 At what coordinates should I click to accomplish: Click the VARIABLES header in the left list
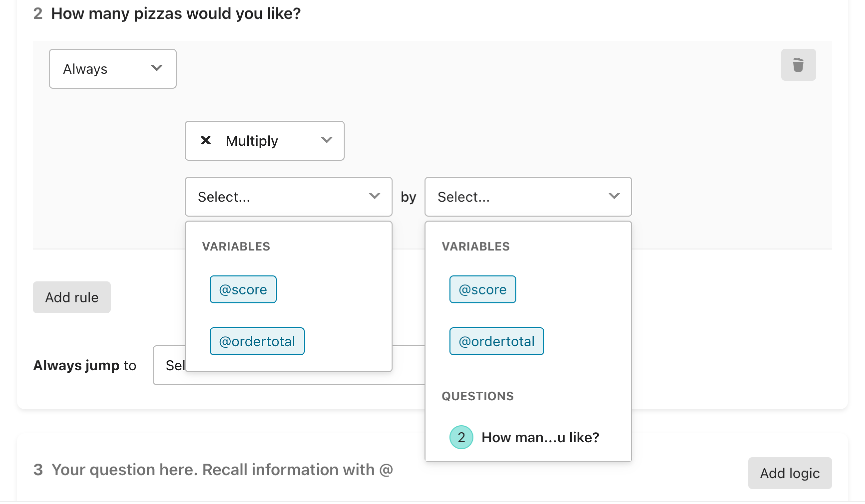(x=236, y=246)
